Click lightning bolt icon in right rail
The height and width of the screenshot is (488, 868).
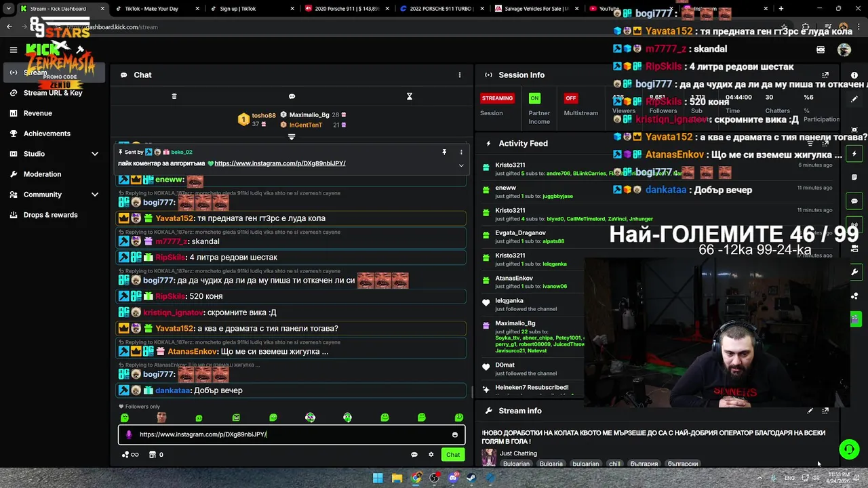pos(854,154)
